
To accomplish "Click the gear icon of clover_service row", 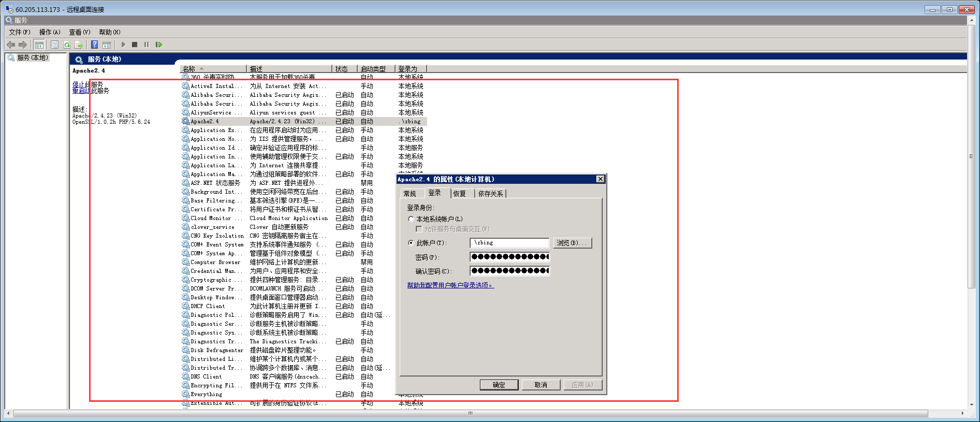I will [x=185, y=227].
